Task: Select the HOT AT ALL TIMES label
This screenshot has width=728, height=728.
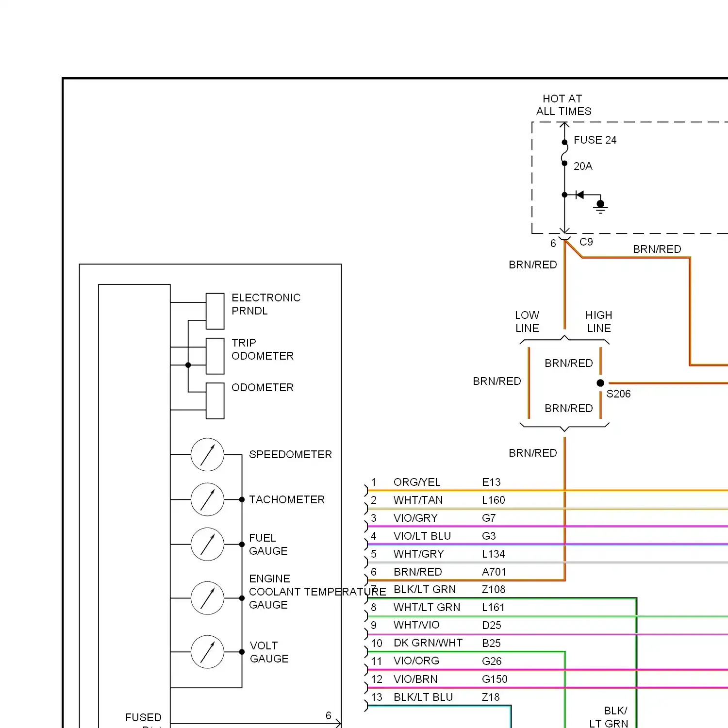Action: click(x=563, y=105)
